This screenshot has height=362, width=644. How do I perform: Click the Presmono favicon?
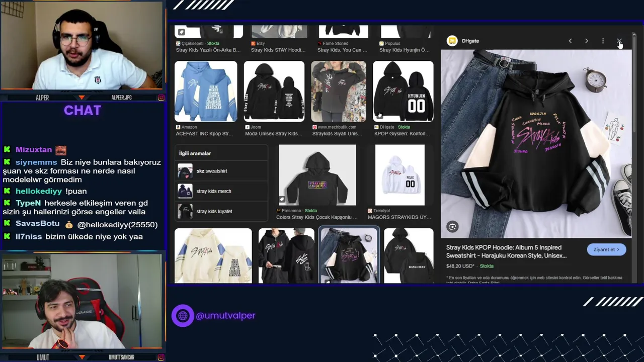point(278,211)
